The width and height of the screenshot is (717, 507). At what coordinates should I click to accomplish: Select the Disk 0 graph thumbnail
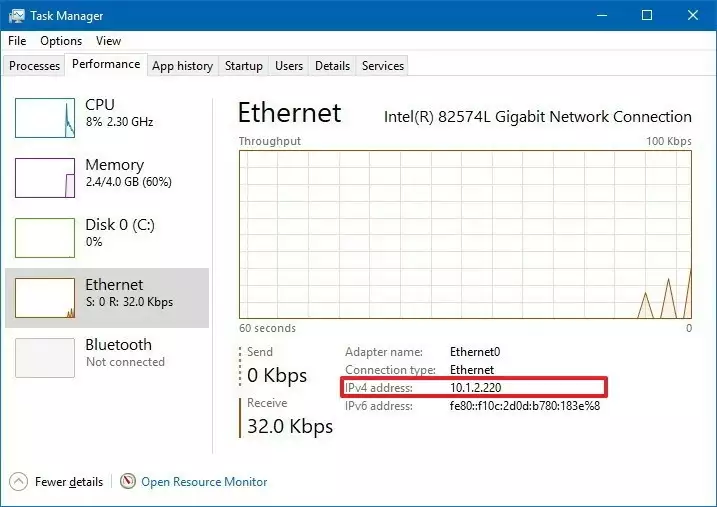45,238
